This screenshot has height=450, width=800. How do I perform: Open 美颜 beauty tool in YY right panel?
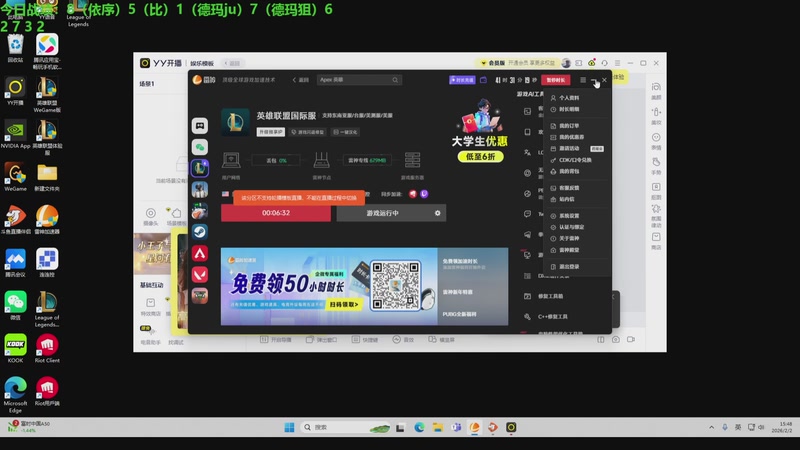656,91
